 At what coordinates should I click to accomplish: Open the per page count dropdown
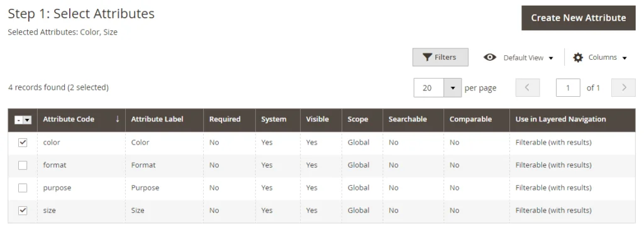[x=453, y=88]
